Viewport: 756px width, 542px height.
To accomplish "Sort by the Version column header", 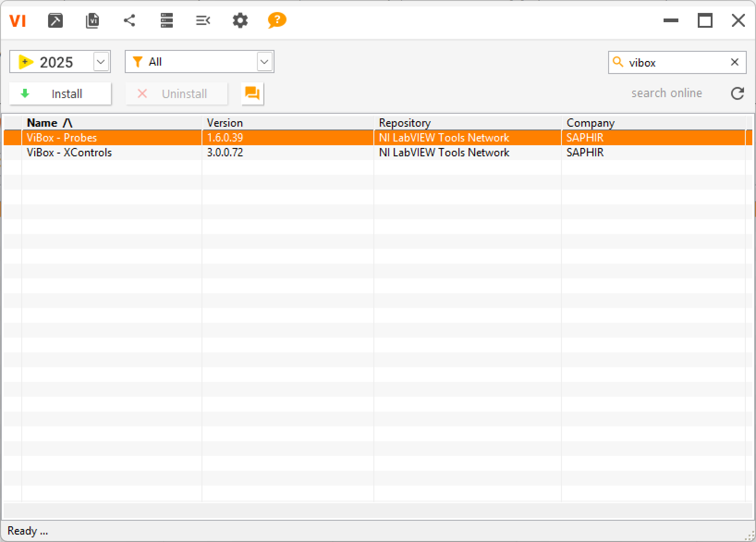I will [288, 123].
